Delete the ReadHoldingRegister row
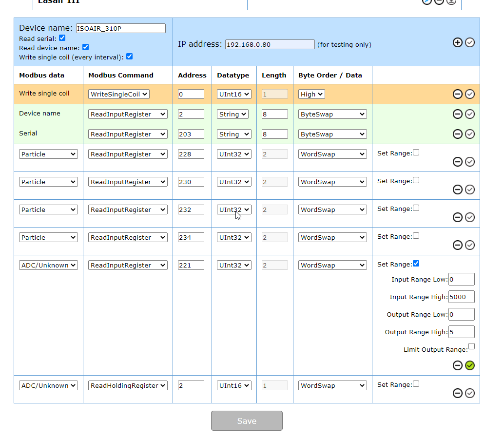The width and height of the screenshot is (504, 438). [x=457, y=393]
